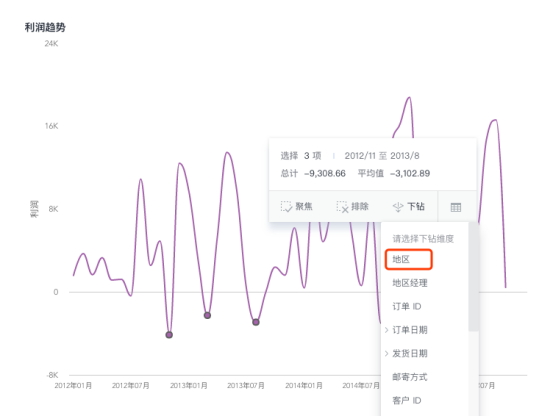
Task: Click the dimension list scrollbar thumb
Action: (473, 277)
